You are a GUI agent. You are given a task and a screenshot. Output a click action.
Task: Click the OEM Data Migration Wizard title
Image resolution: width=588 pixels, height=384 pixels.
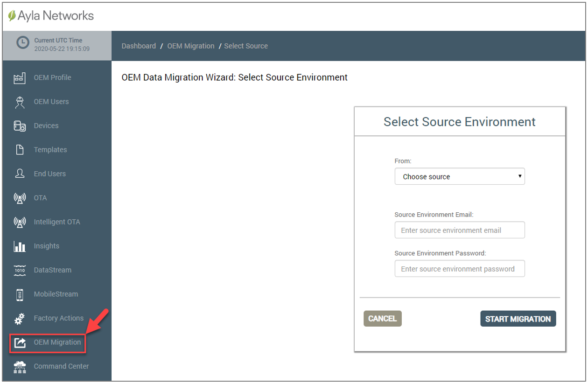click(x=235, y=77)
